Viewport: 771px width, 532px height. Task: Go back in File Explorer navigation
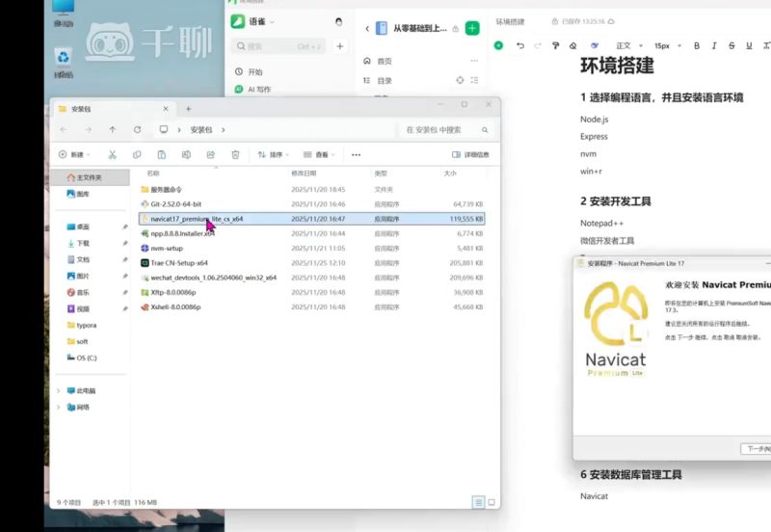[x=64, y=130]
